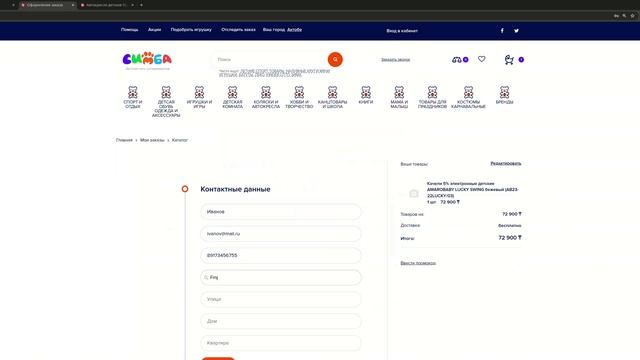Open the Мама и малыш category
Image resolution: width=640 pixels, height=360 pixels.
click(399, 97)
